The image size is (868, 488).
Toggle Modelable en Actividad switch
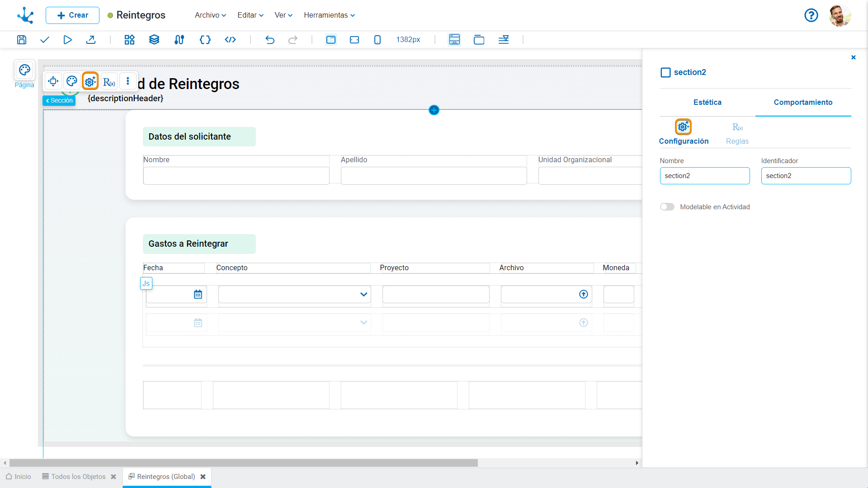coord(667,207)
